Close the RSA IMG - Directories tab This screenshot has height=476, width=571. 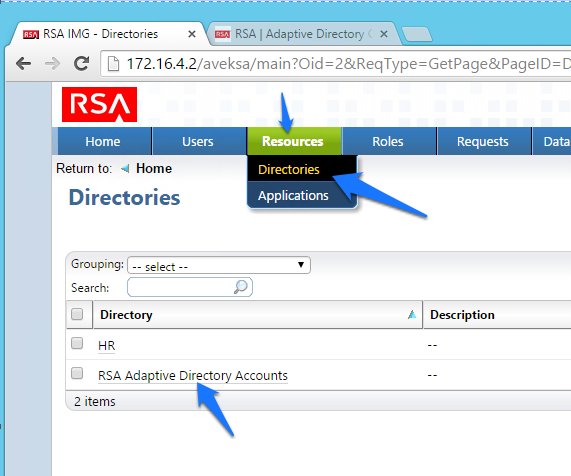point(192,34)
